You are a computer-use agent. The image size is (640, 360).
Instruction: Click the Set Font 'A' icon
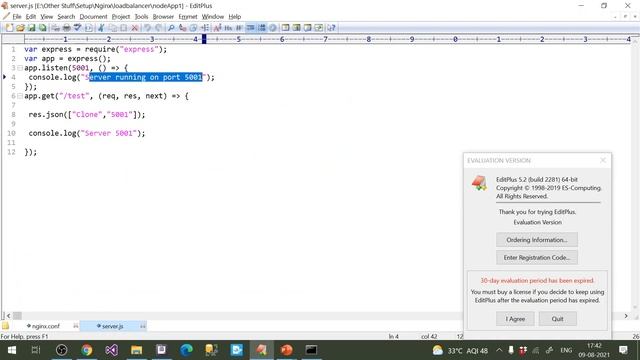pos(217,28)
